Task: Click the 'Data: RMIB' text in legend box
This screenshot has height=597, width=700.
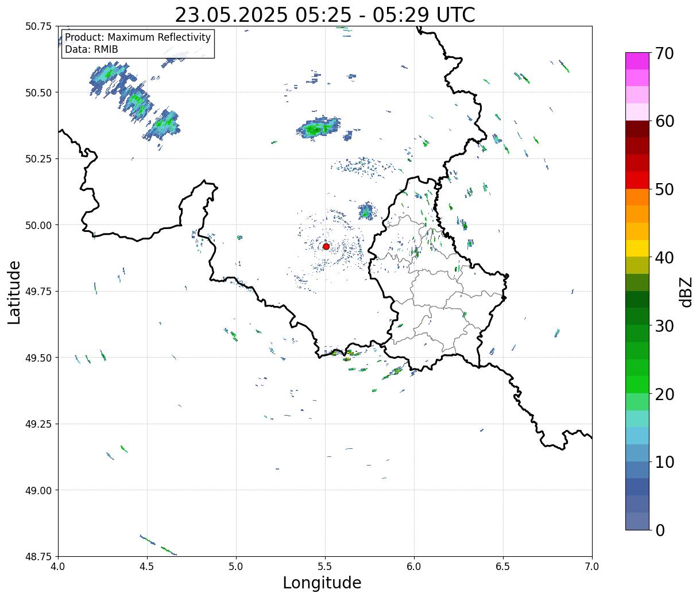Action: pos(91,50)
